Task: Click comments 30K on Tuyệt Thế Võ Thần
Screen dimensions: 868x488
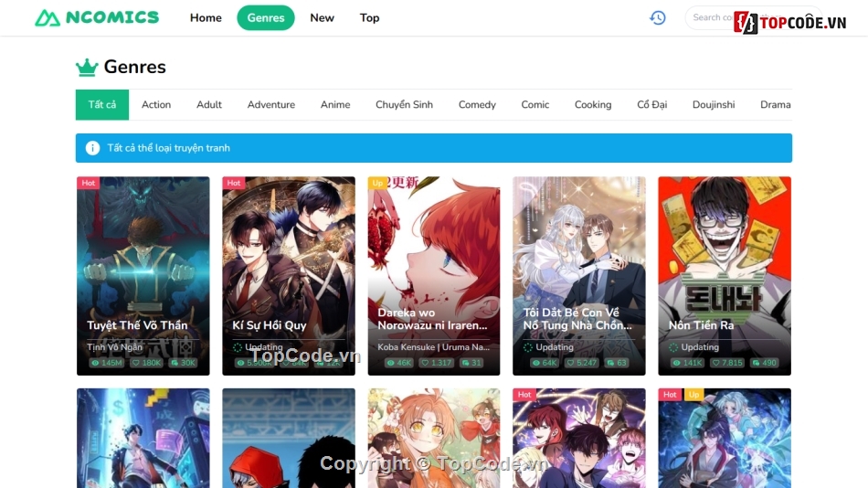Action: [184, 363]
